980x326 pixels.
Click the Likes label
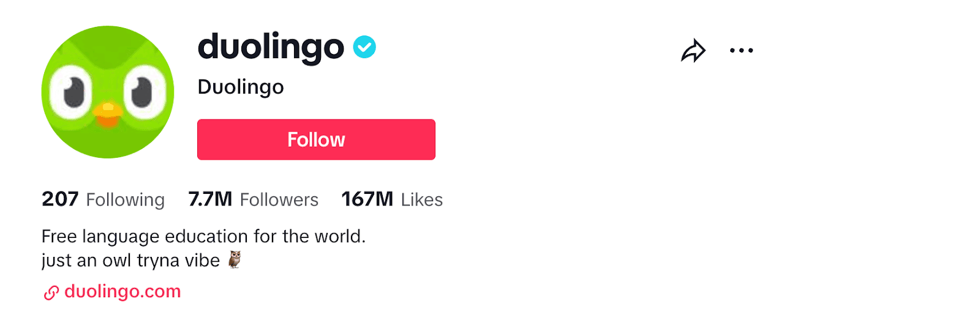421,200
